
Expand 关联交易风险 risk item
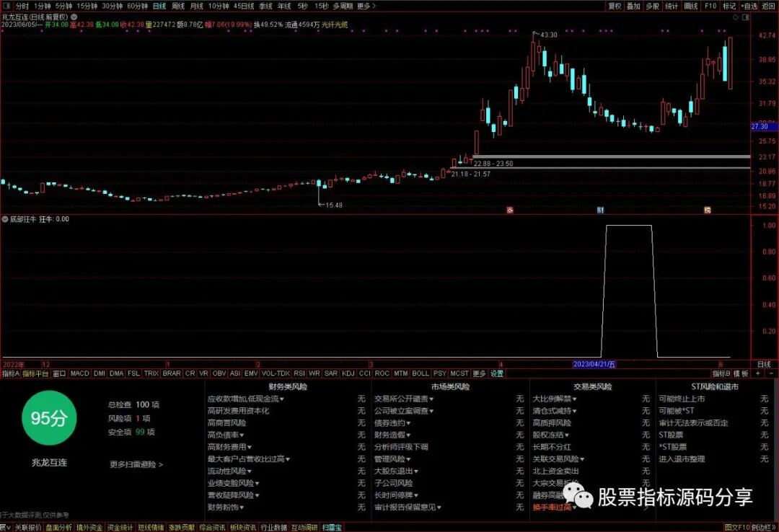[558, 459]
